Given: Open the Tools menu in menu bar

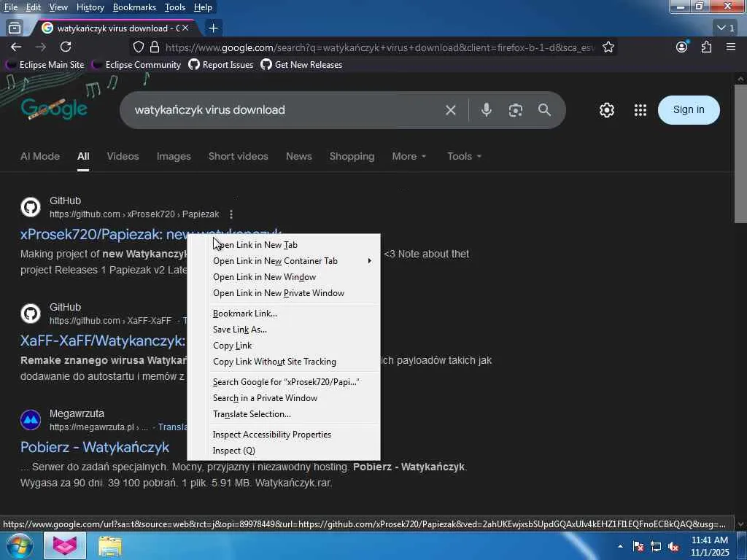Looking at the screenshot, I should click(x=175, y=7).
